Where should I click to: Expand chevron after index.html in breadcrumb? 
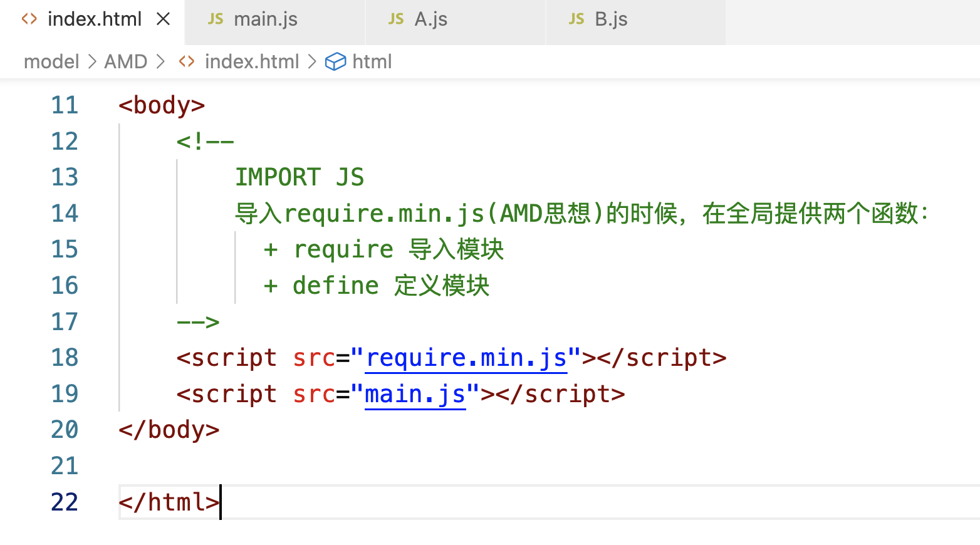[x=312, y=61]
